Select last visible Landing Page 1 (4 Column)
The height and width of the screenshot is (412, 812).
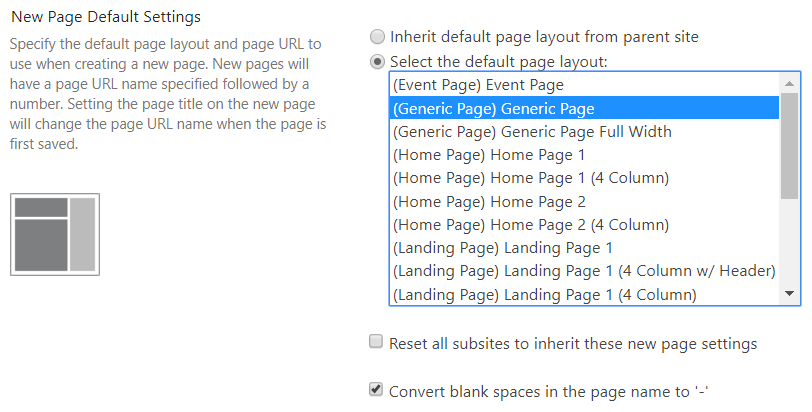point(584,294)
